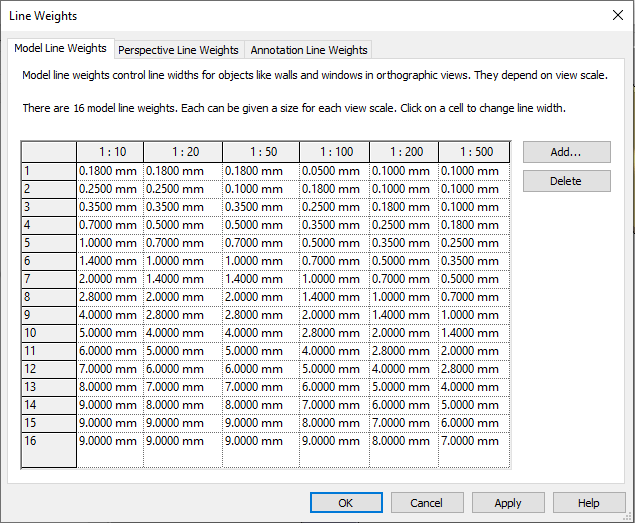Edit row 5 cell in 1 : 10 column

pos(110,243)
